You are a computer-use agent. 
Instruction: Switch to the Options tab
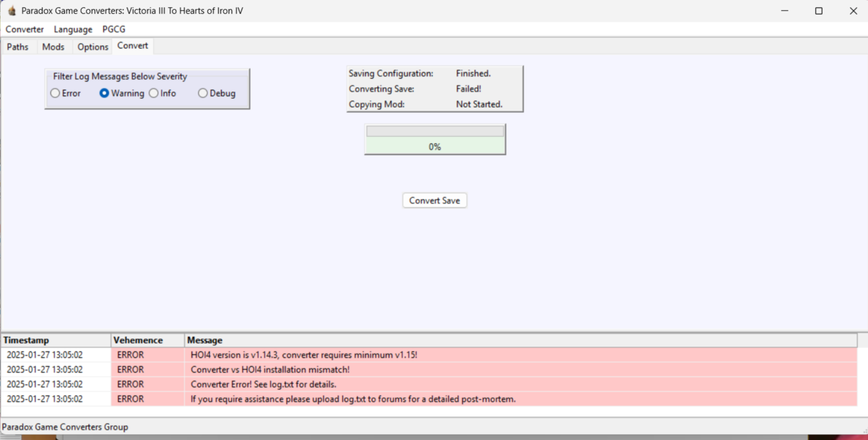pos(93,47)
